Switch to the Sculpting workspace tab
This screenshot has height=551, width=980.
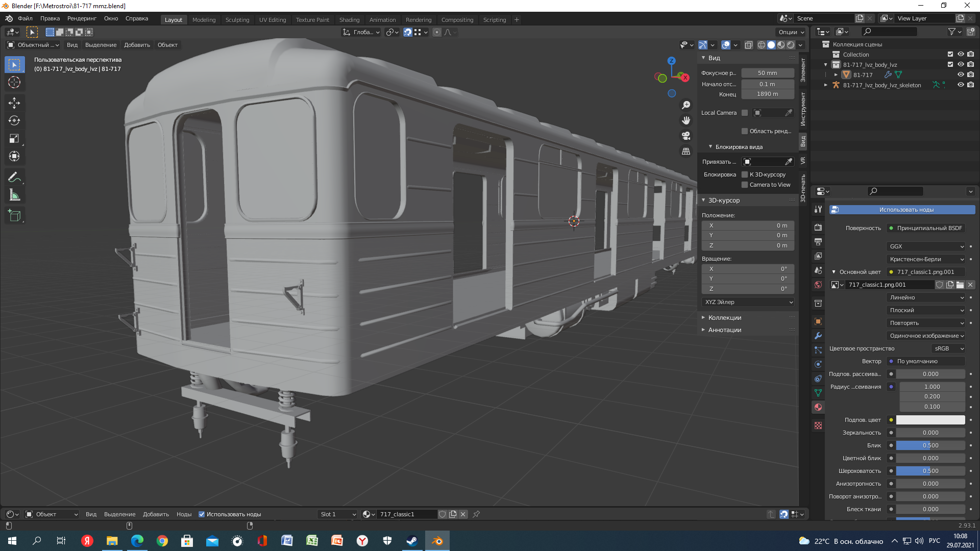[237, 20]
